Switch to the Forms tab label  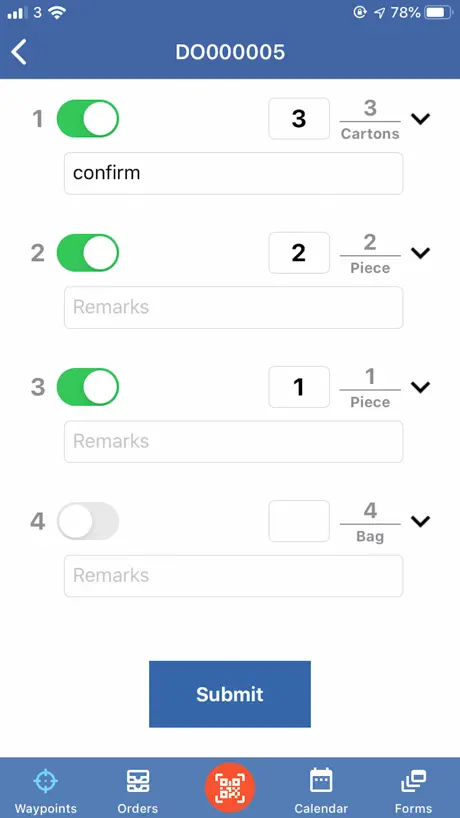click(414, 809)
